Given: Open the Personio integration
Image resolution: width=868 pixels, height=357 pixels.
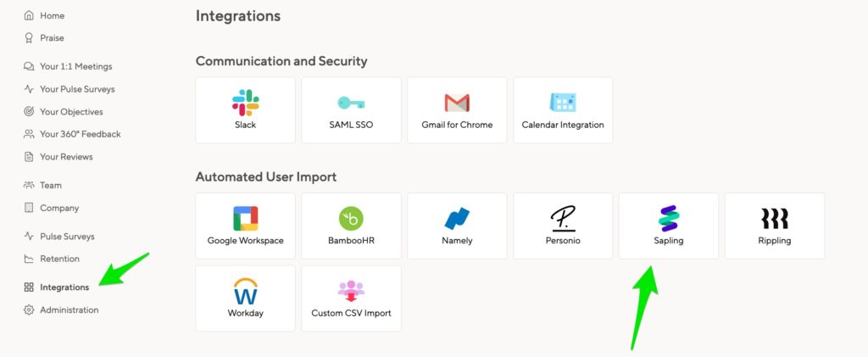Looking at the screenshot, I should pyautogui.click(x=563, y=226).
